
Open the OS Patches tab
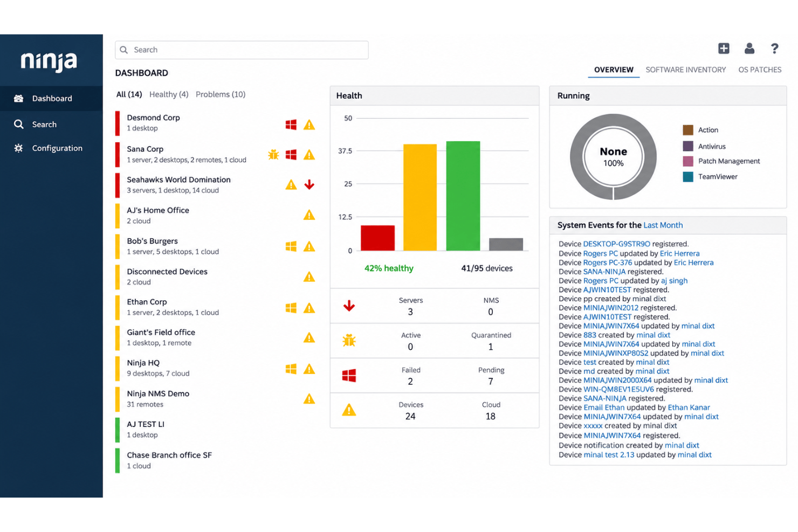coord(760,70)
